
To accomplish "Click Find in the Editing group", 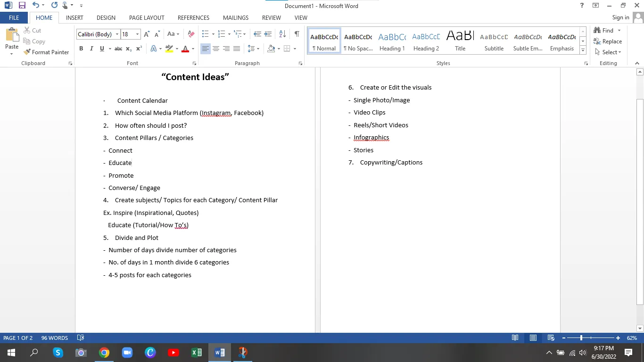I will [604, 31].
